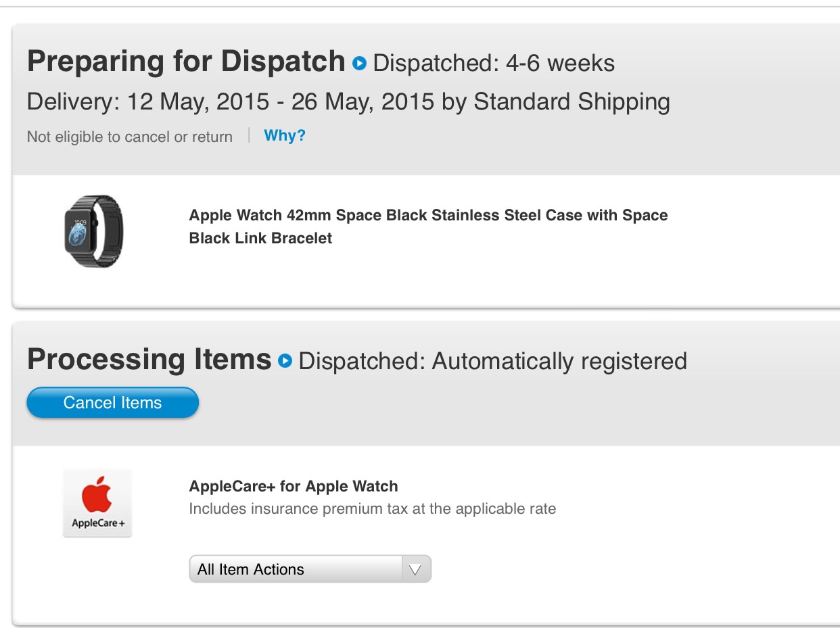Click blue arrow icon beside Processing Items
Screen dimensions: 840x628
[x=285, y=361]
